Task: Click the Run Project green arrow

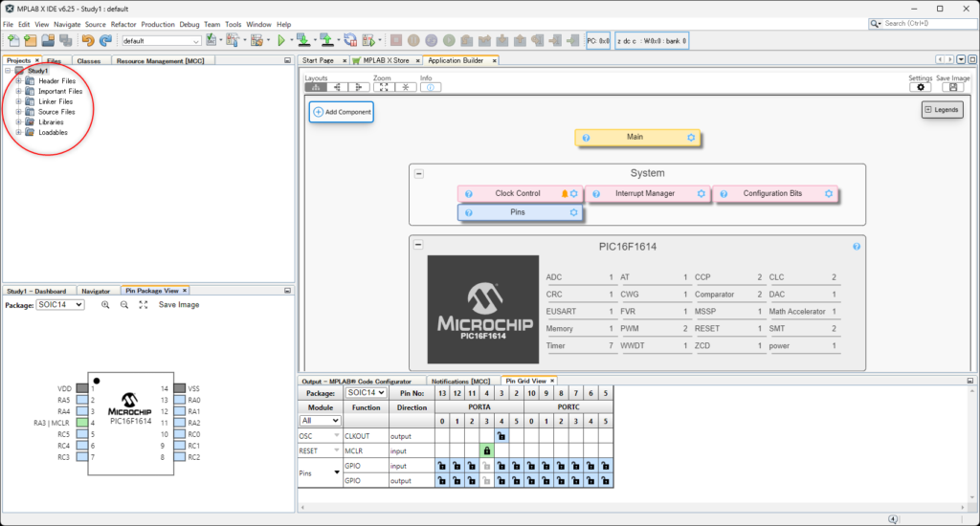Action: point(281,41)
